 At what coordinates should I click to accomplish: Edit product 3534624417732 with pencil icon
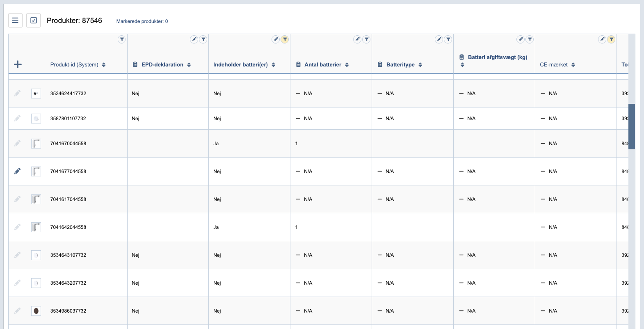coord(17,94)
